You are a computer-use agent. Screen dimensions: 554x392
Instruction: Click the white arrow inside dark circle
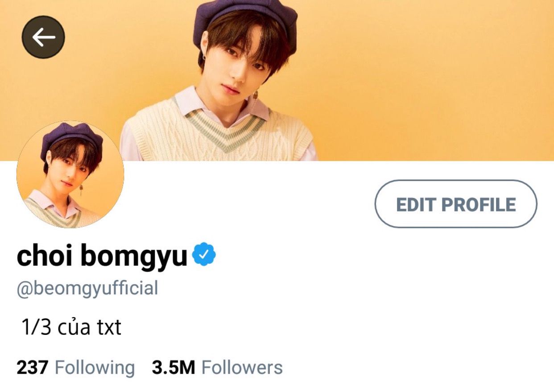pos(44,37)
